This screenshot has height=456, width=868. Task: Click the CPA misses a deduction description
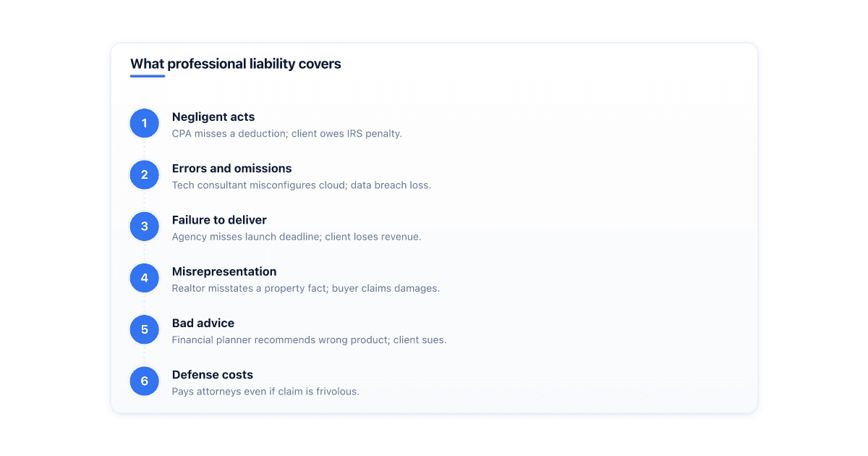coord(286,134)
